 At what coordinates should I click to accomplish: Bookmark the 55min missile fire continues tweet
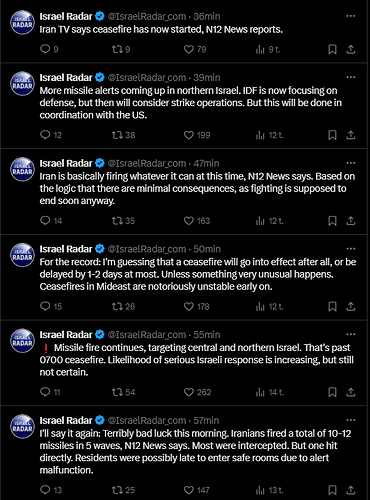click(332, 392)
